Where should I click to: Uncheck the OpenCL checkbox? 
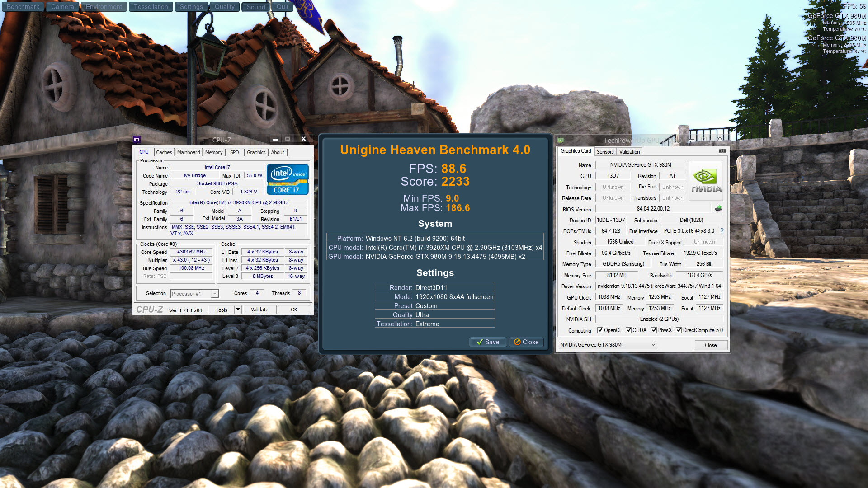coord(600,330)
